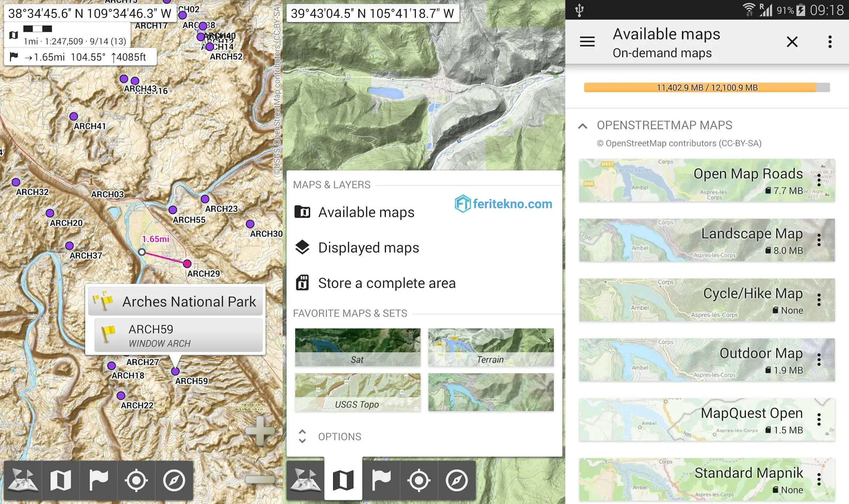Viewport: 849px width, 504px height.
Task: Choose the Terrain favorite map thumbnail
Action: (x=491, y=347)
